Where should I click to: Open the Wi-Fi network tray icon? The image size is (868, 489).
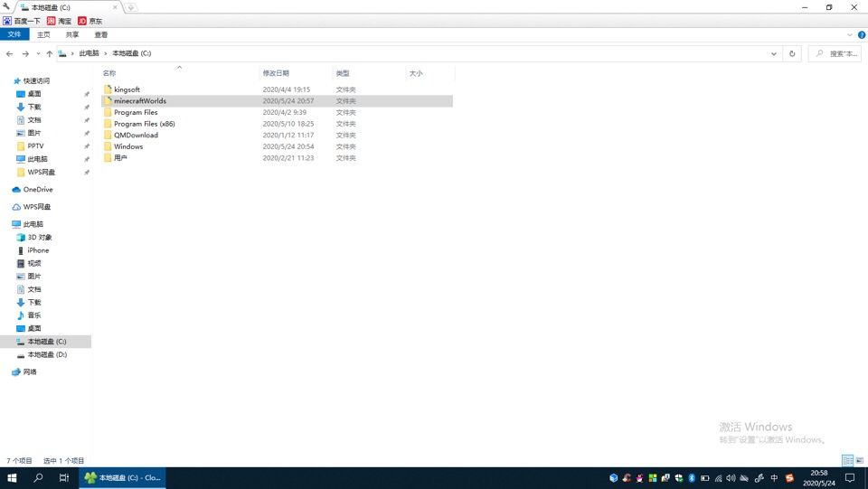point(718,478)
